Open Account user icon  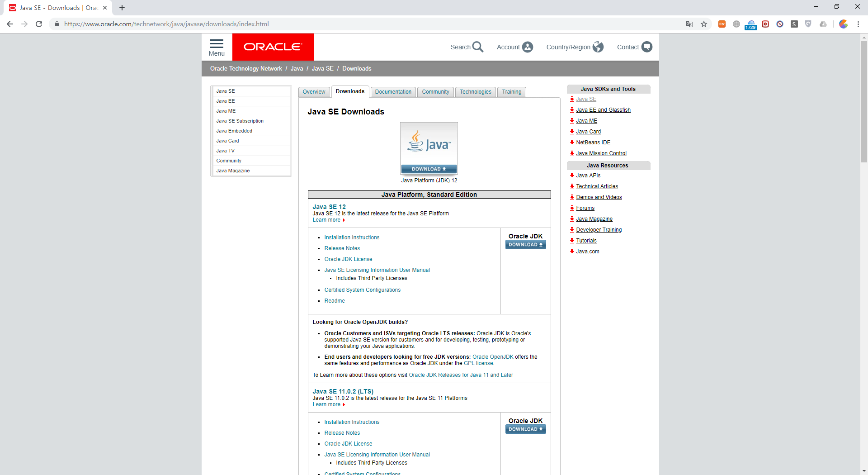pyautogui.click(x=527, y=47)
